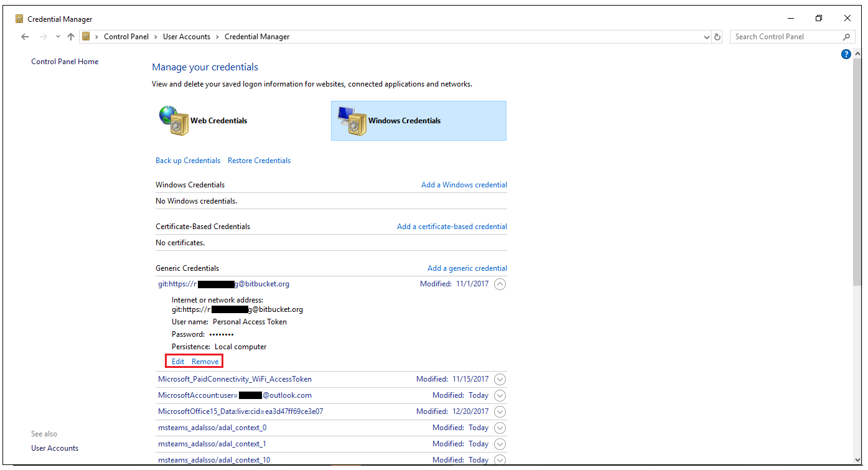Click Microsoft_PaidConnectivity_WiFi_AccessToken credential name
Image resolution: width=868 pixels, height=470 pixels.
(235, 379)
